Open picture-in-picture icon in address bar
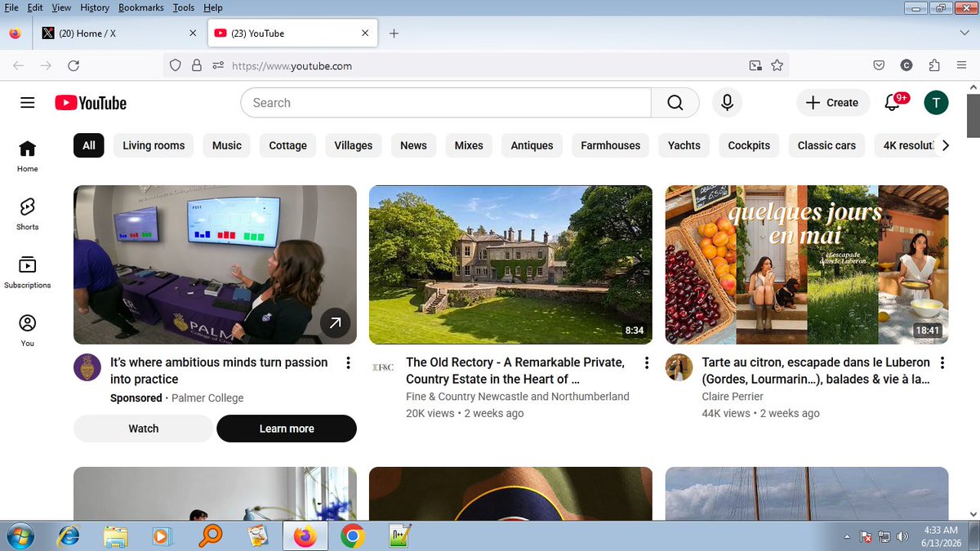The width and height of the screenshot is (980, 551). click(755, 66)
